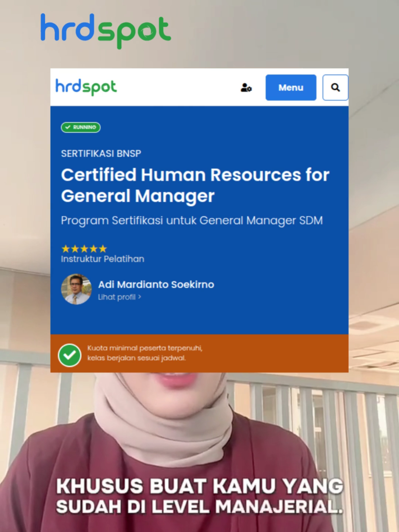The image size is (399, 532).
Task: Click the instructor name Adi Mardianto Soekirno
Action: coord(156,285)
